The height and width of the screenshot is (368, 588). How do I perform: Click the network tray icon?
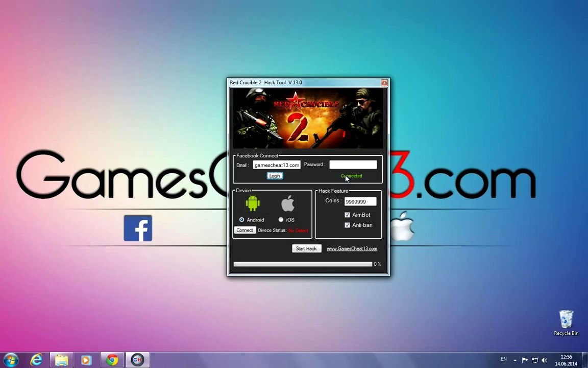[x=535, y=360]
